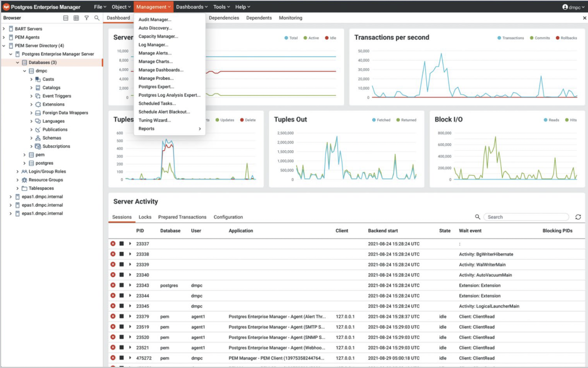Terminate session for PID 23337
The height and width of the screenshot is (368, 588).
113,244
